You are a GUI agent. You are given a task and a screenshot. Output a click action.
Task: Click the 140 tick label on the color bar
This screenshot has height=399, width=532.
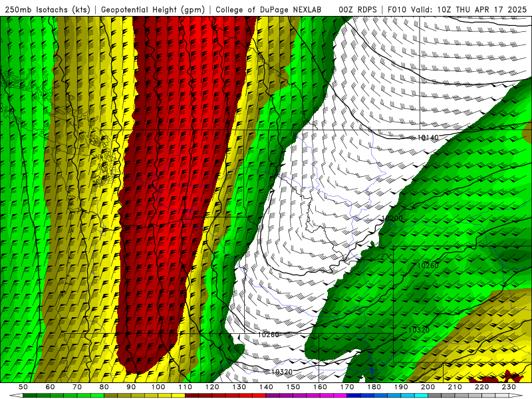pos(267,387)
